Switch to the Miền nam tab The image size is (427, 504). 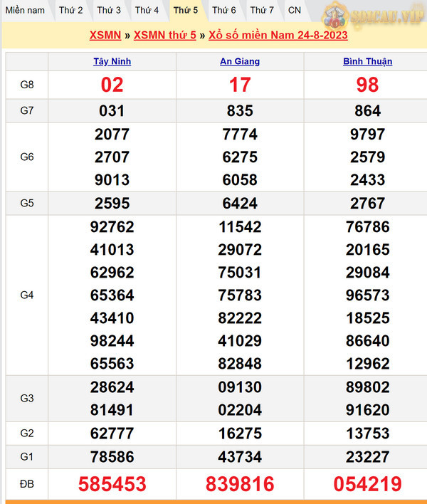[25, 10]
